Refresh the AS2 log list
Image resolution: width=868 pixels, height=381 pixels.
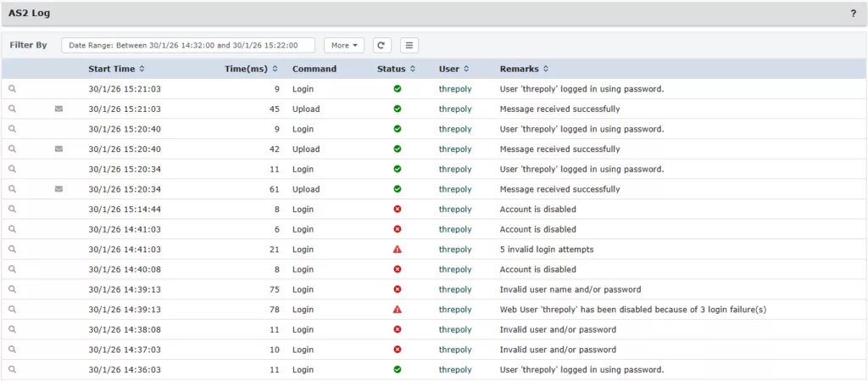tap(382, 46)
